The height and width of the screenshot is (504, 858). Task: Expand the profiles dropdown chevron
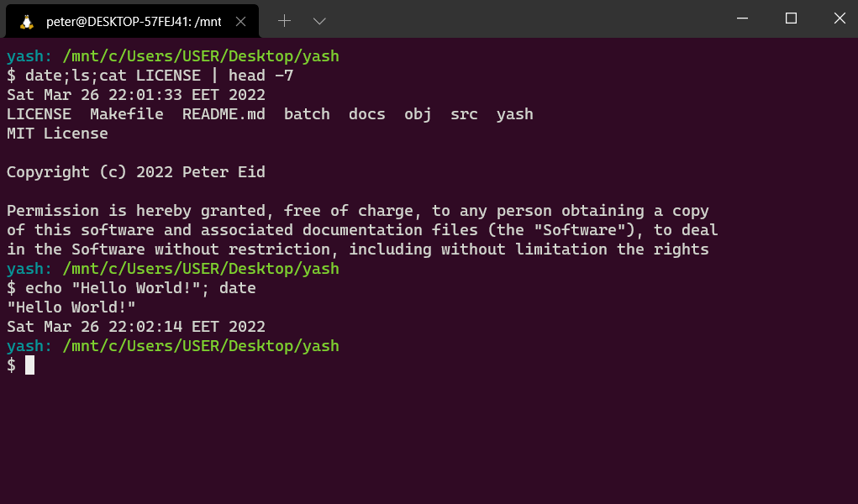pyautogui.click(x=319, y=21)
